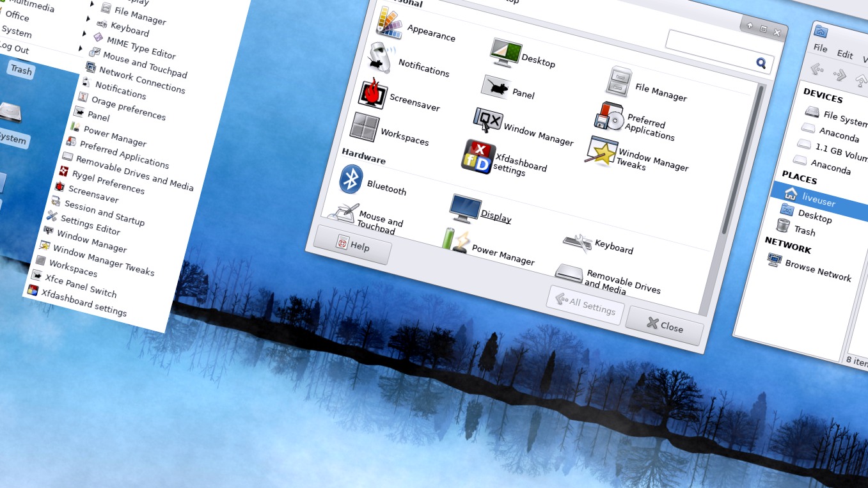Image resolution: width=868 pixels, height=488 pixels.
Task: Open Window Manager Tweaks icon in Settings window
Action: click(601, 151)
